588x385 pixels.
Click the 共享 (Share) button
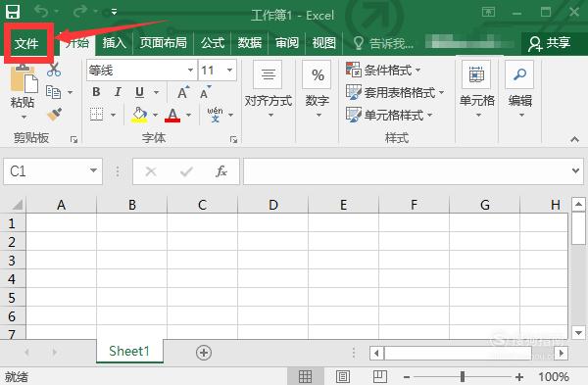pos(550,43)
